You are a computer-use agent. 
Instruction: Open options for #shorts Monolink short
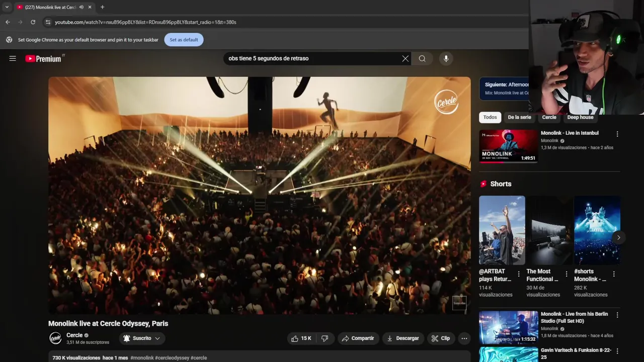[x=614, y=274]
